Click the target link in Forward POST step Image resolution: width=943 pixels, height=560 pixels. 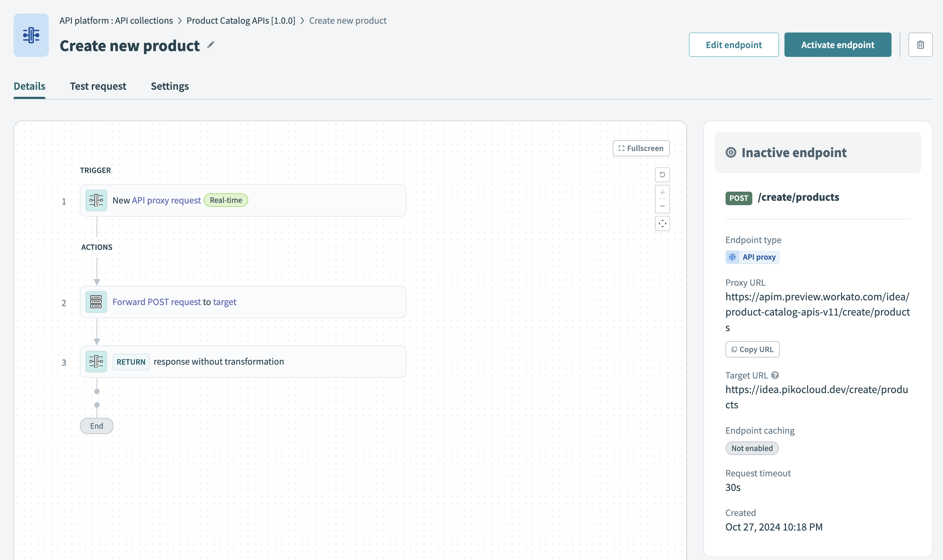tap(225, 302)
